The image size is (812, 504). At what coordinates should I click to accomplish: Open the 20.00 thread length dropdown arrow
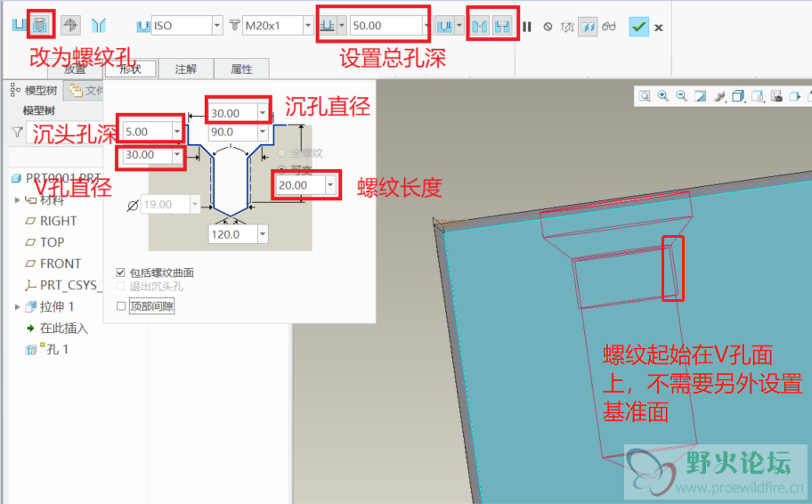(x=330, y=185)
